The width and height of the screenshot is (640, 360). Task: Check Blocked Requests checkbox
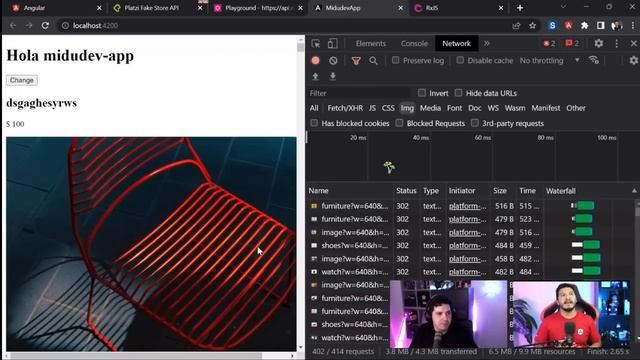399,123
